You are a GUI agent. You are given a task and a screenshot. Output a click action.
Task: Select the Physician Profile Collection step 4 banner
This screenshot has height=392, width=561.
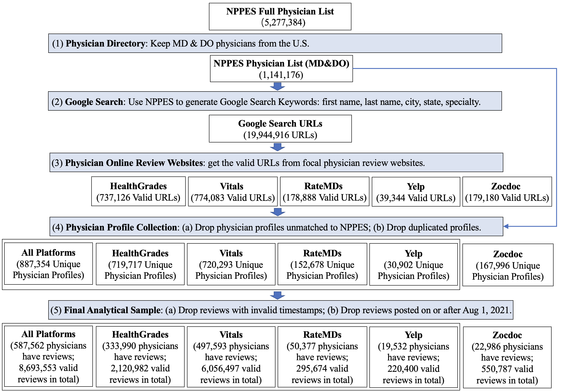click(276, 227)
